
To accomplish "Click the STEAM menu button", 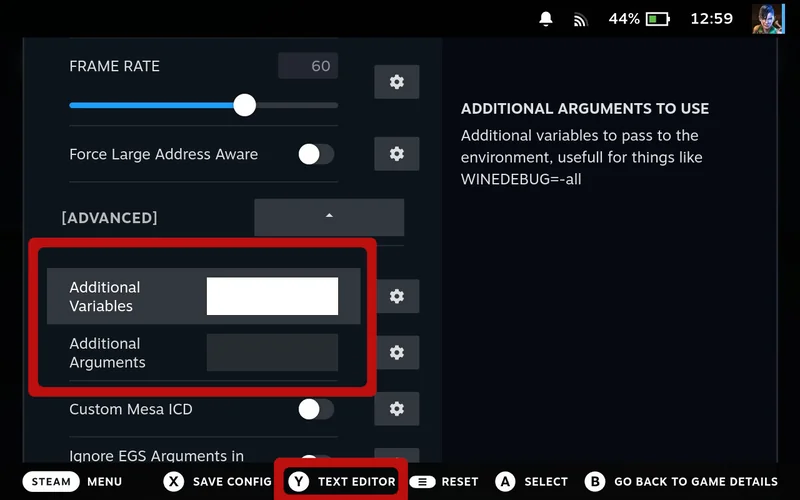I will coord(51,482).
